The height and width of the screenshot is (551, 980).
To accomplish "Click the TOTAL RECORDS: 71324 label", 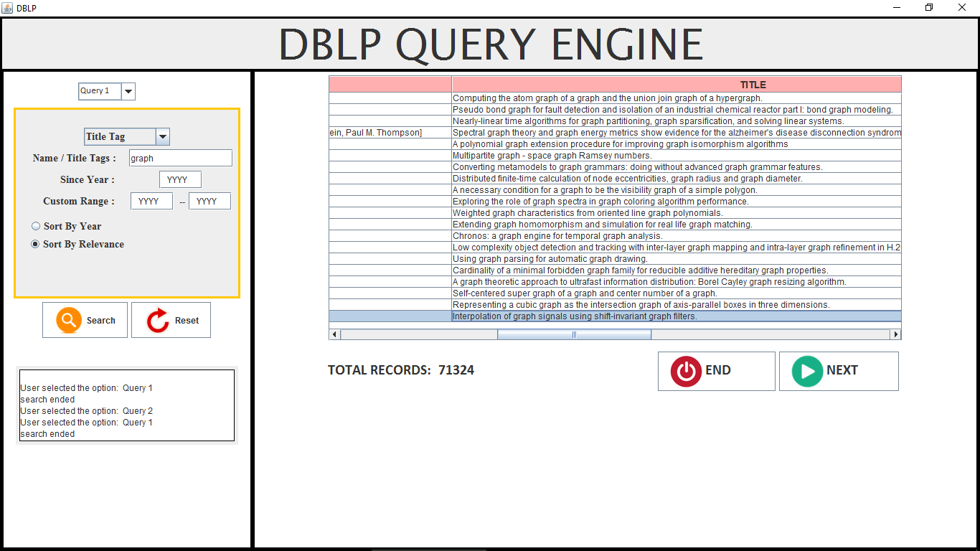I will (401, 370).
